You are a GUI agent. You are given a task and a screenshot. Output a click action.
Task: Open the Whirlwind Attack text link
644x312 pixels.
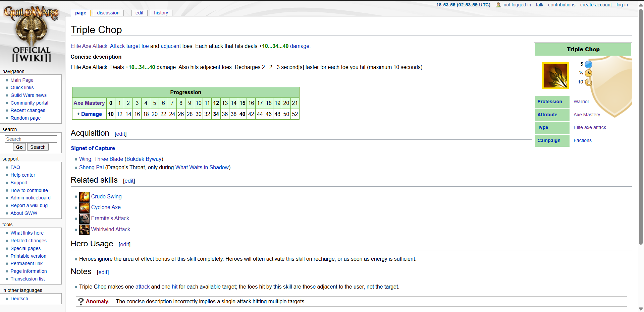pyautogui.click(x=111, y=229)
